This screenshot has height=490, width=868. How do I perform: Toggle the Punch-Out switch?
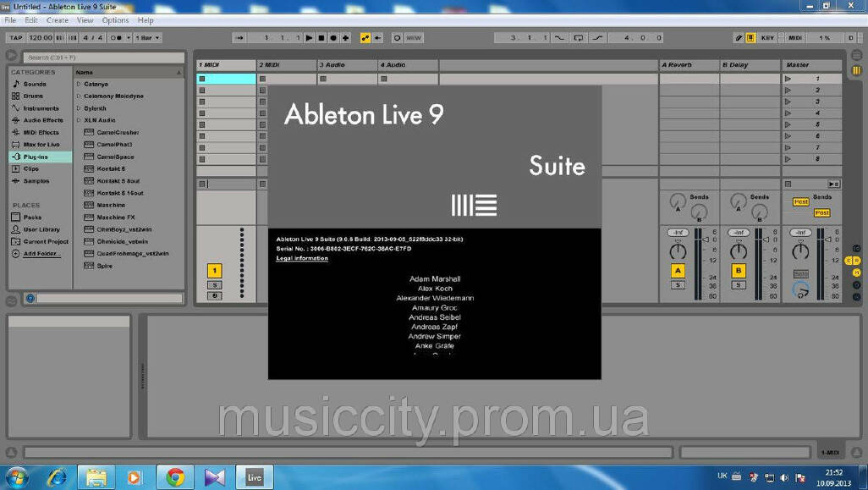pos(597,37)
